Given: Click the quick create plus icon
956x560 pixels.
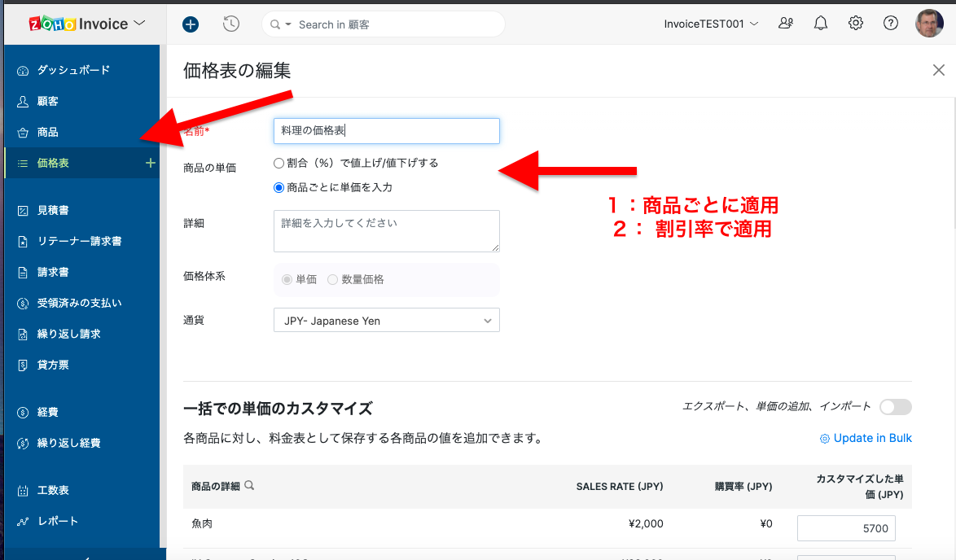Looking at the screenshot, I should (x=191, y=24).
